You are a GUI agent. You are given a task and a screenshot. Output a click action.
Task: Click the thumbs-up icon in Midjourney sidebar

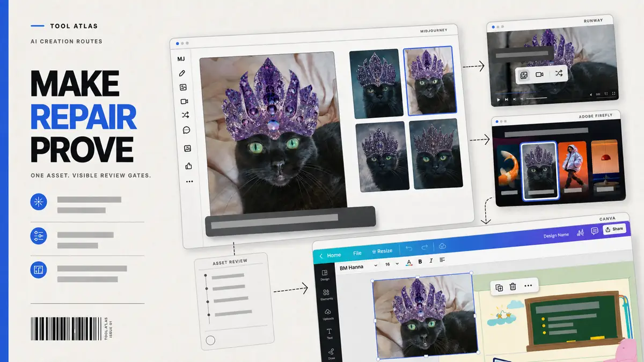(x=188, y=166)
